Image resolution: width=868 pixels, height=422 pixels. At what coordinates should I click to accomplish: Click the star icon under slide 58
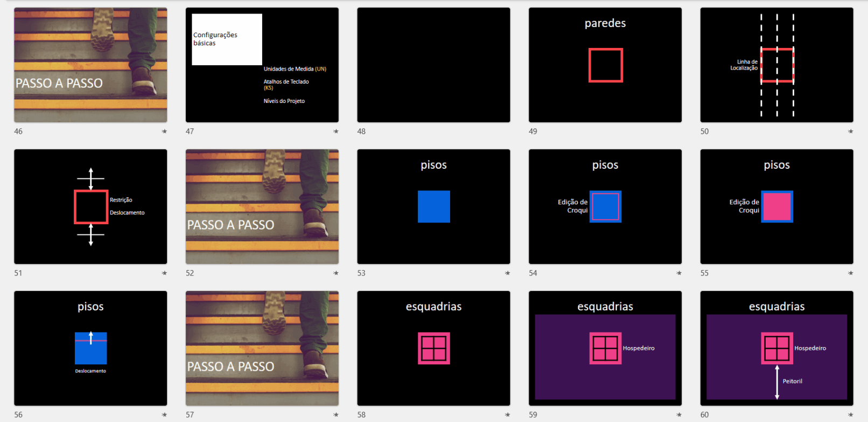point(507,415)
